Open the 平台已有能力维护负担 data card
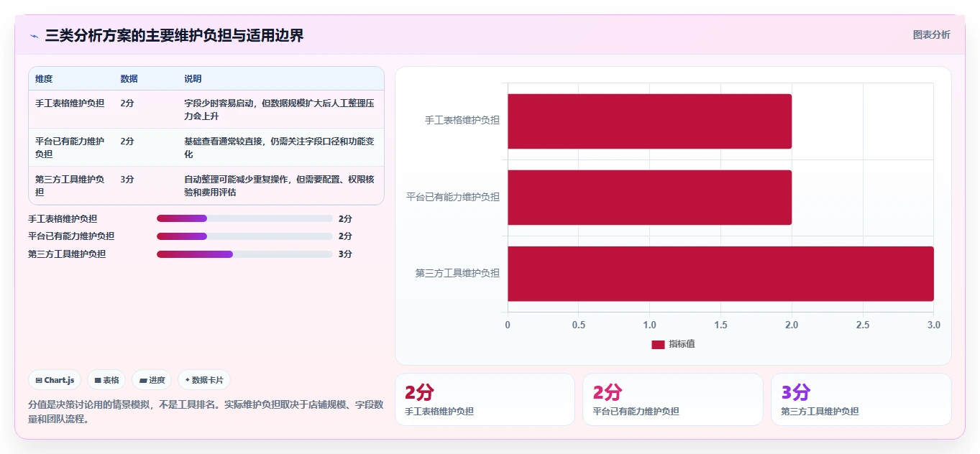 click(x=673, y=399)
